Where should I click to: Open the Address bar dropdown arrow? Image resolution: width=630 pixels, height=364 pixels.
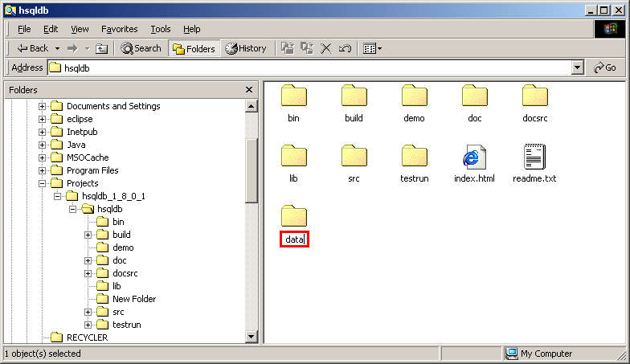click(577, 68)
